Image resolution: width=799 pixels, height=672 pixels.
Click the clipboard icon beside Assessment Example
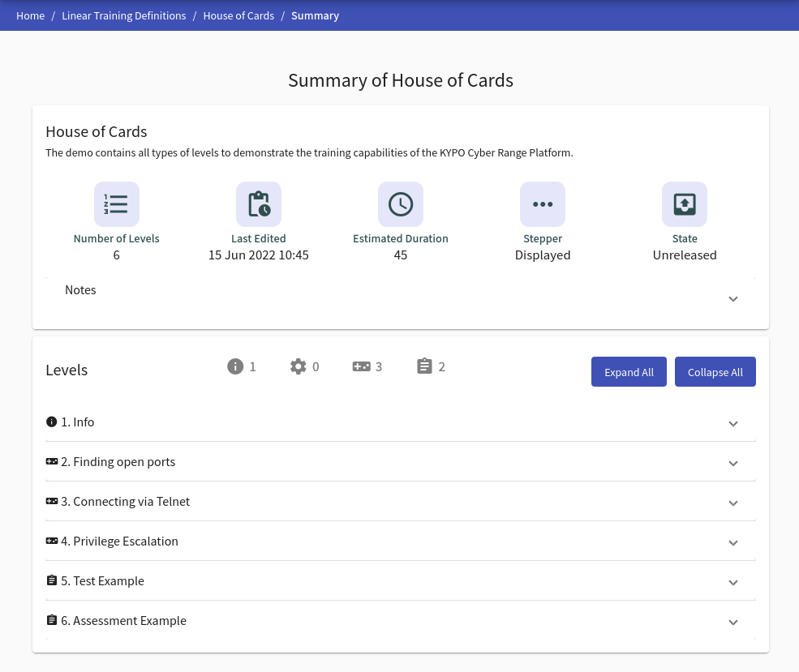coord(51,620)
